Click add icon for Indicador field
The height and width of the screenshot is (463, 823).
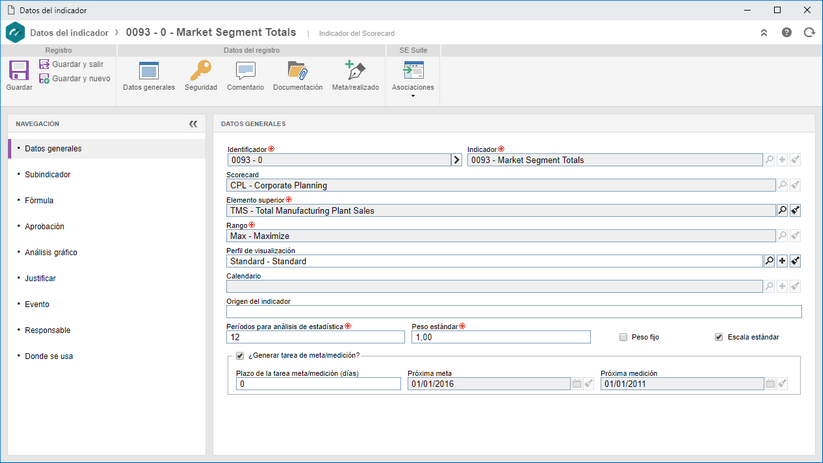[x=782, y=160]
